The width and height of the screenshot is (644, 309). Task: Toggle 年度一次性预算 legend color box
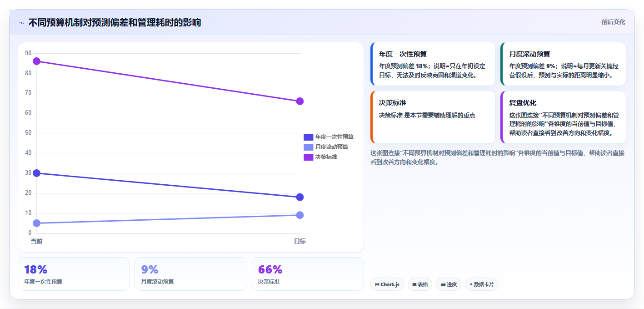[309, 137]
